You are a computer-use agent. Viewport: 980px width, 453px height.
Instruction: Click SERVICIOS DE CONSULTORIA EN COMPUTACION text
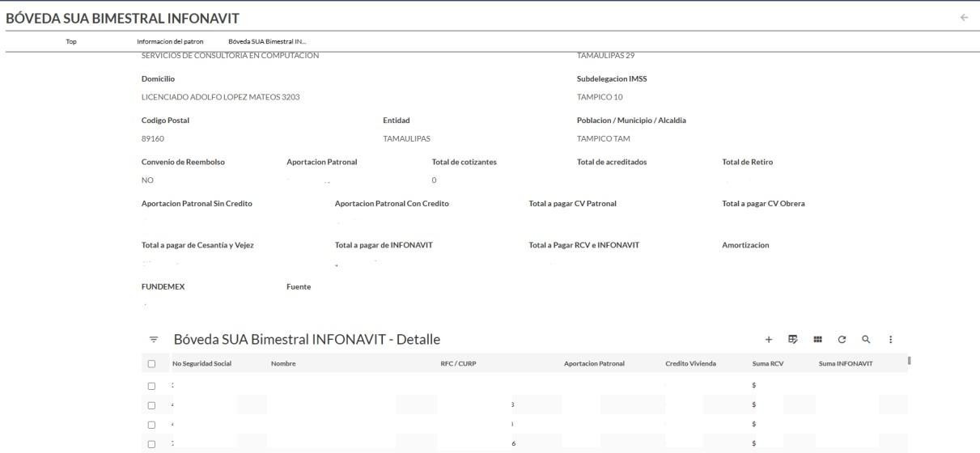click(x=230, y=55)
